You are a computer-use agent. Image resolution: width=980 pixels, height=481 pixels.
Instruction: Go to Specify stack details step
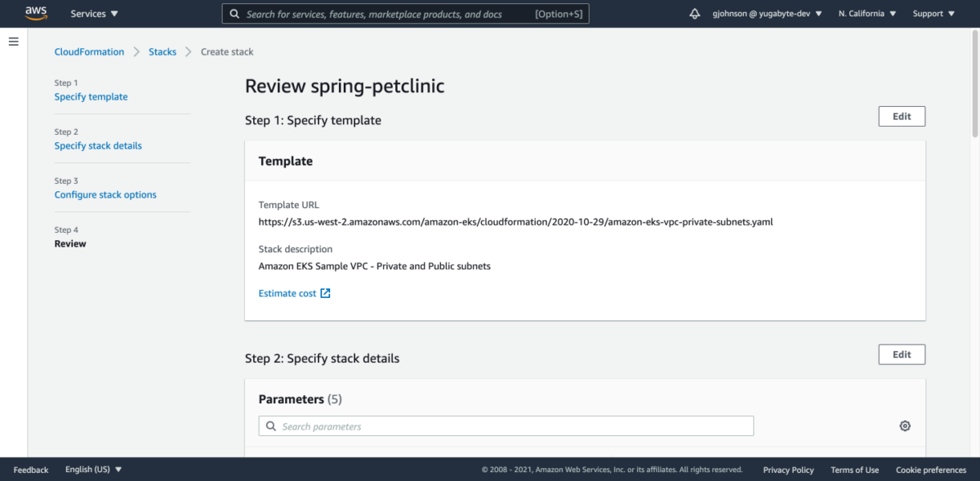[x=98, y=145]
